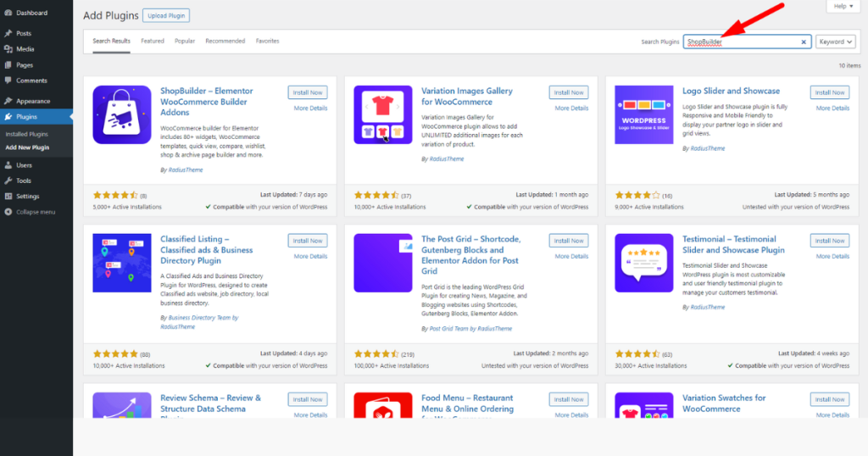The image size is (868, 456).
Task: Click the Classified Listing map icon
Action: click(x=122, y=263)
